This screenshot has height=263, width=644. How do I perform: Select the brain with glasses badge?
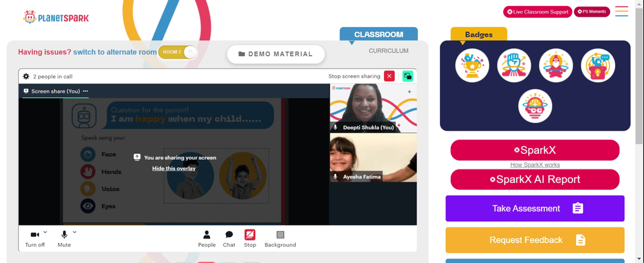point(535,106)
